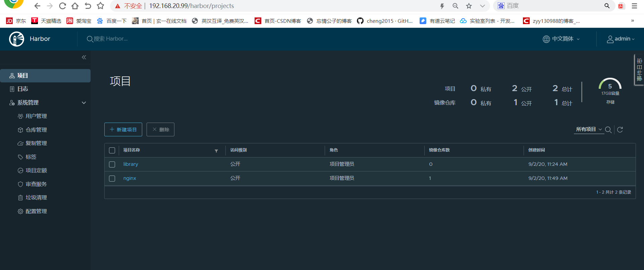644x270 pixels.
Task: Click the Harbor logo icon
Action: [16, 39]
